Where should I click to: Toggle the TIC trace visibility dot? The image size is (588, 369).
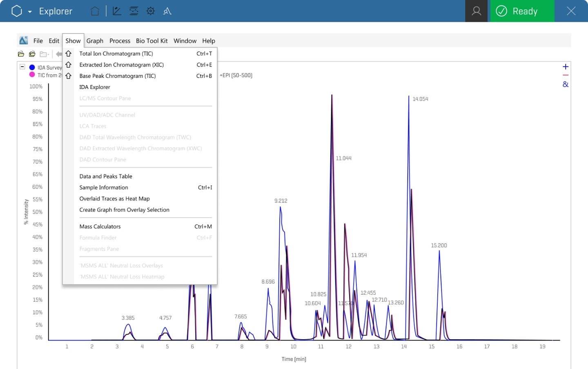pyautogui.click(x=32, y=75)
